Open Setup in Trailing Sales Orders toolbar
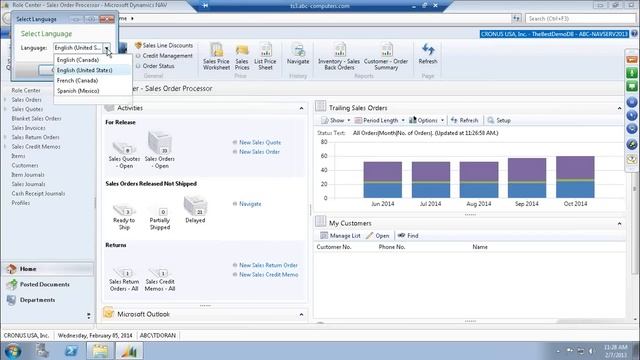The image size is (640, 360). pyautogui.click(x=499, y=120)
